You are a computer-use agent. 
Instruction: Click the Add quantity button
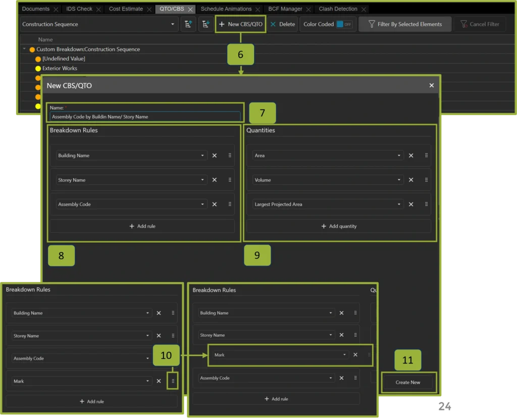click(339, 226)
